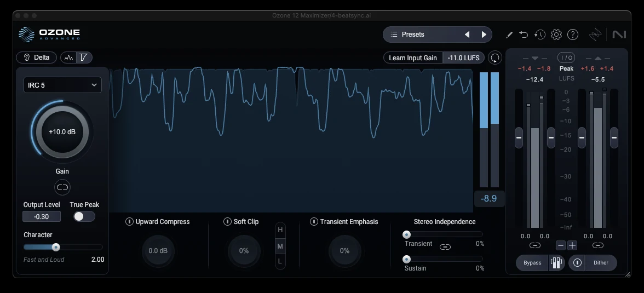Enable Soft Clip power button
This screenshot has width=644, height=293.
[x=227, y=221]
